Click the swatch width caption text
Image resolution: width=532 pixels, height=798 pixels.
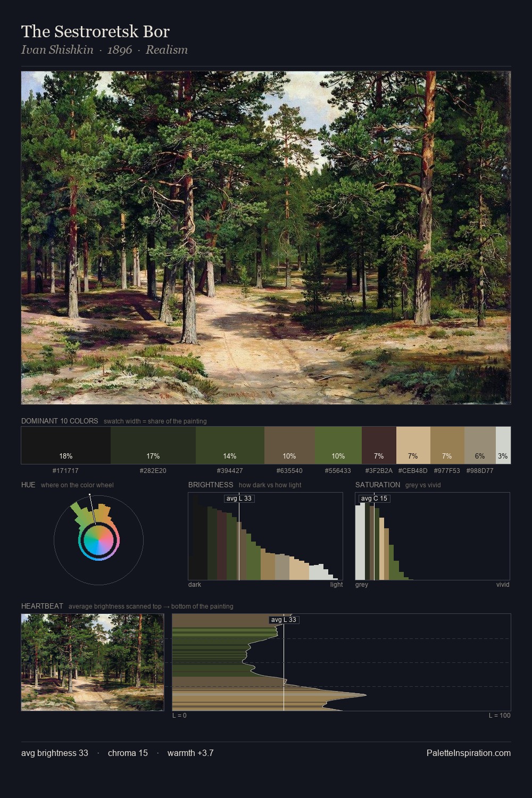pyautogui.click(x=155, y=421)
